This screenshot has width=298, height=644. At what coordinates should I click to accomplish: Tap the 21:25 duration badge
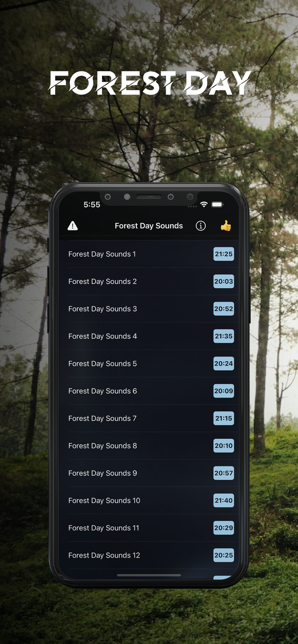tap(224, 254)
